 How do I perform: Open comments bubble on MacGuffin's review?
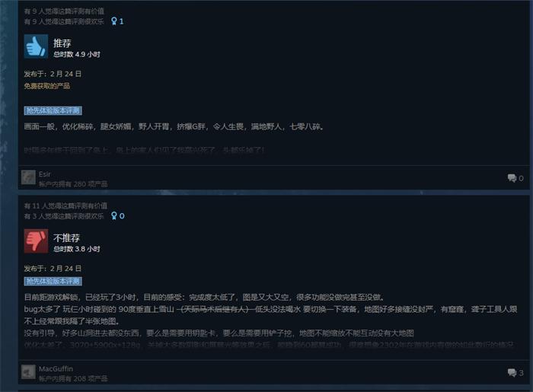515,373
